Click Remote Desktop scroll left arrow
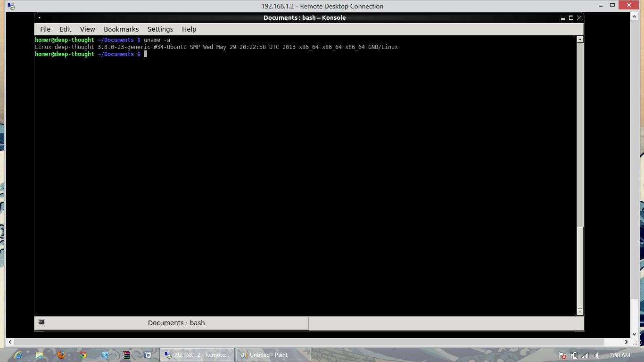The height and width of the screenshot is (362, 644). (x=10, y=342)
